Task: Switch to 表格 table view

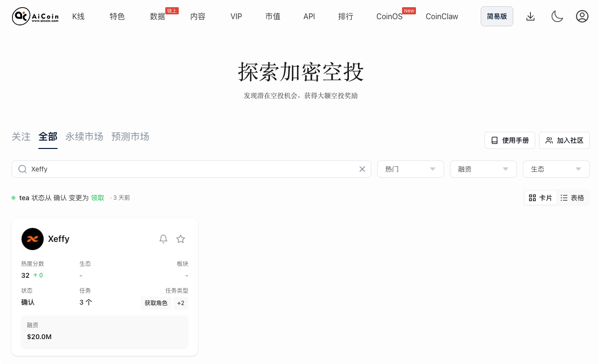Action: tap(572, 198)
